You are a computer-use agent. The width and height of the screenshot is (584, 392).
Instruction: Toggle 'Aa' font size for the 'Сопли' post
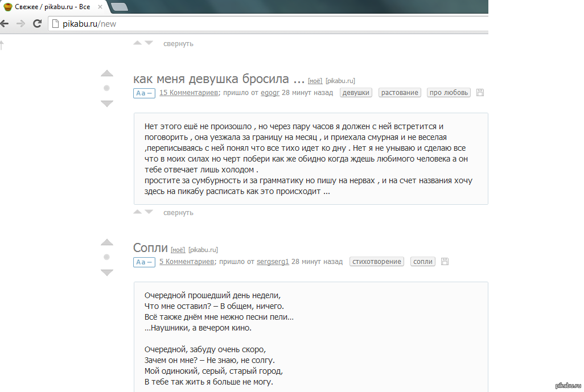point(144,262)
